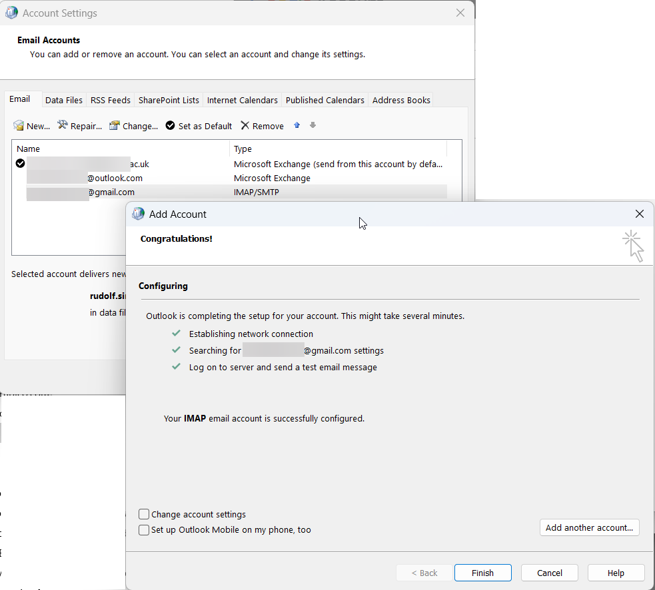Click Outlook icon in Add Account title bar
This screenshot has height=590, width=655.
(x=138, y=214)
